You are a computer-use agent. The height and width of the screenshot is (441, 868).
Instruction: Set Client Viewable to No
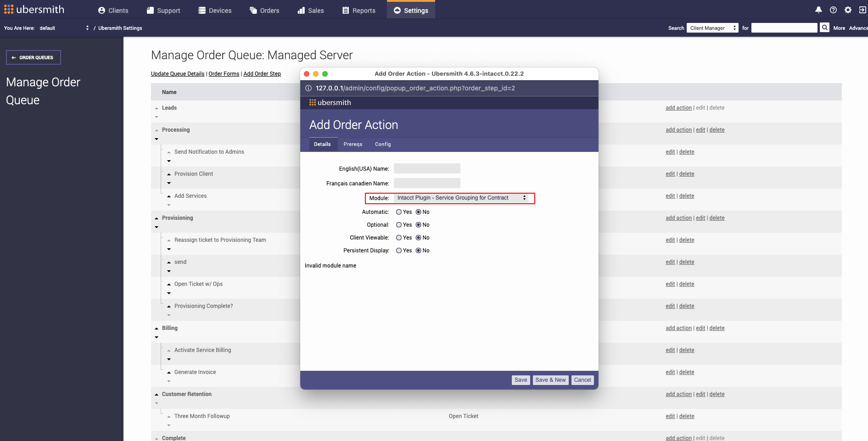point(419,238)
